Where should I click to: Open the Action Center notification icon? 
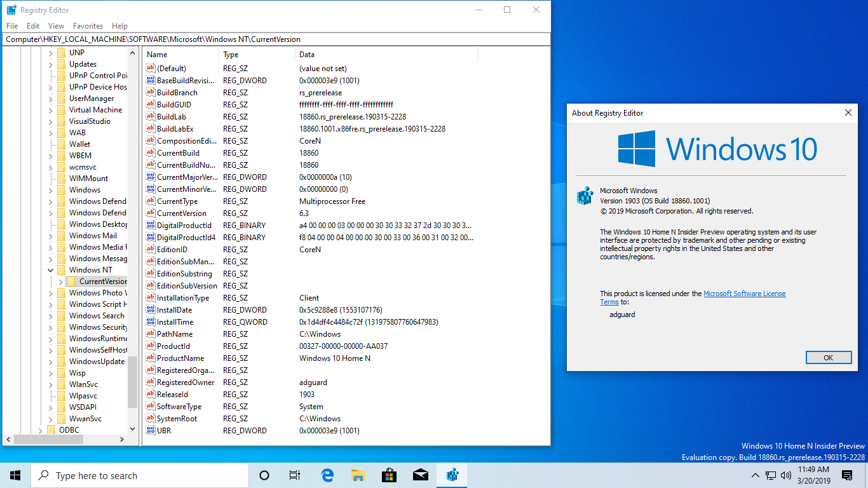click(847, 475)
